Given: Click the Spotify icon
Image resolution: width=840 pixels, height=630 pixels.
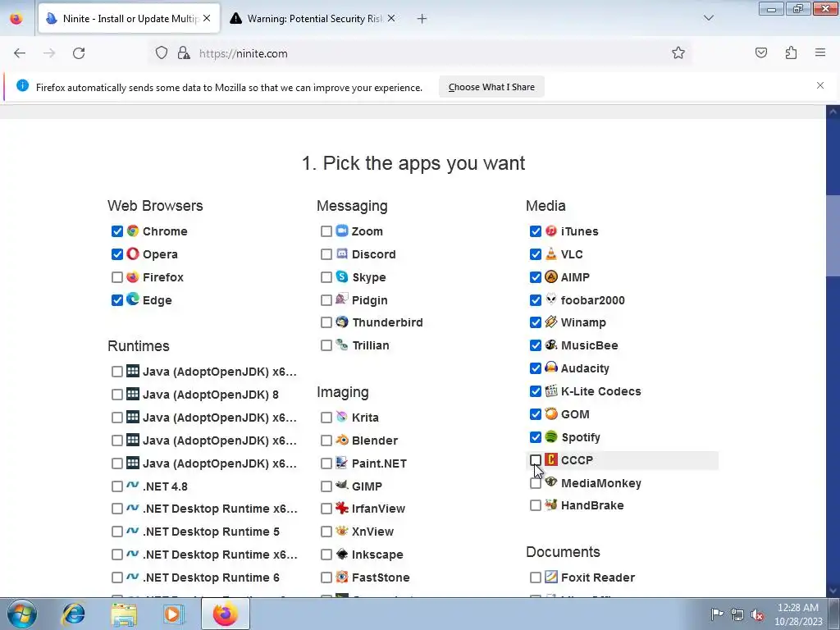Looking at the screenshot, I should click(551, 436).
